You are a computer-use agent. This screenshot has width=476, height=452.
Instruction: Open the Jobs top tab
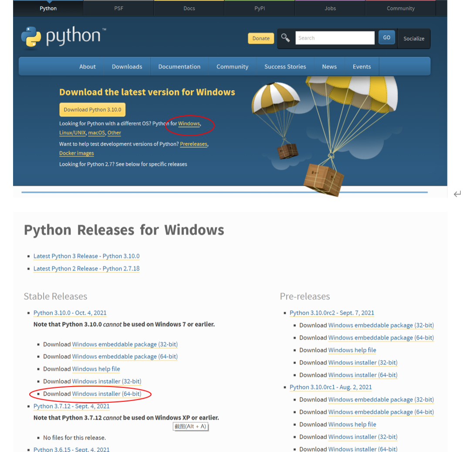point(330,8)
